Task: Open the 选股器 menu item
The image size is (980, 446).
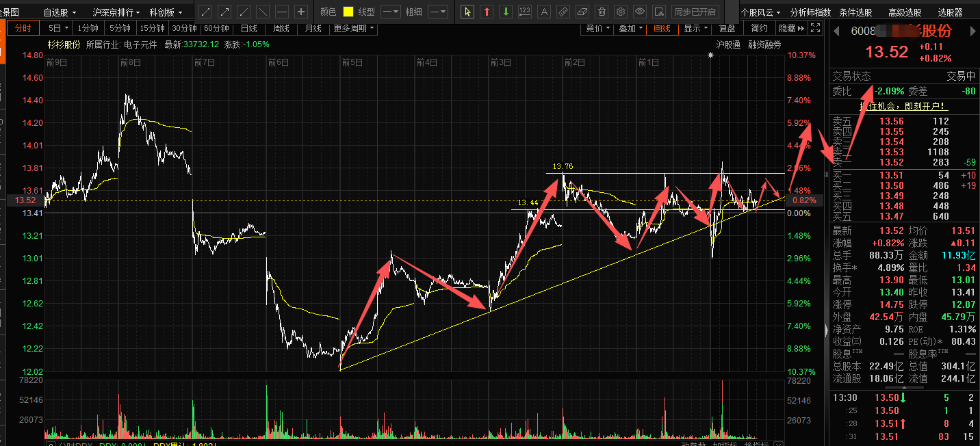Action: 950,12
